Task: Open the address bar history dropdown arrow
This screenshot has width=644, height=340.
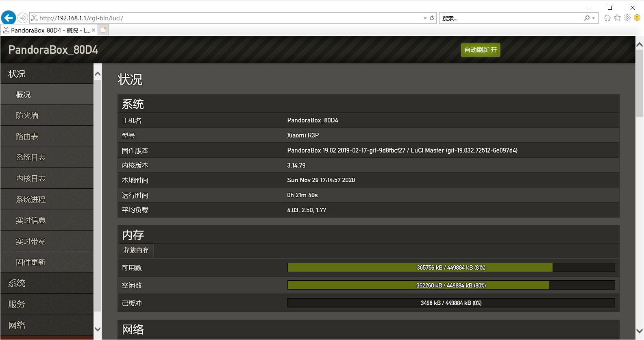Action: [x=425, y=18]
